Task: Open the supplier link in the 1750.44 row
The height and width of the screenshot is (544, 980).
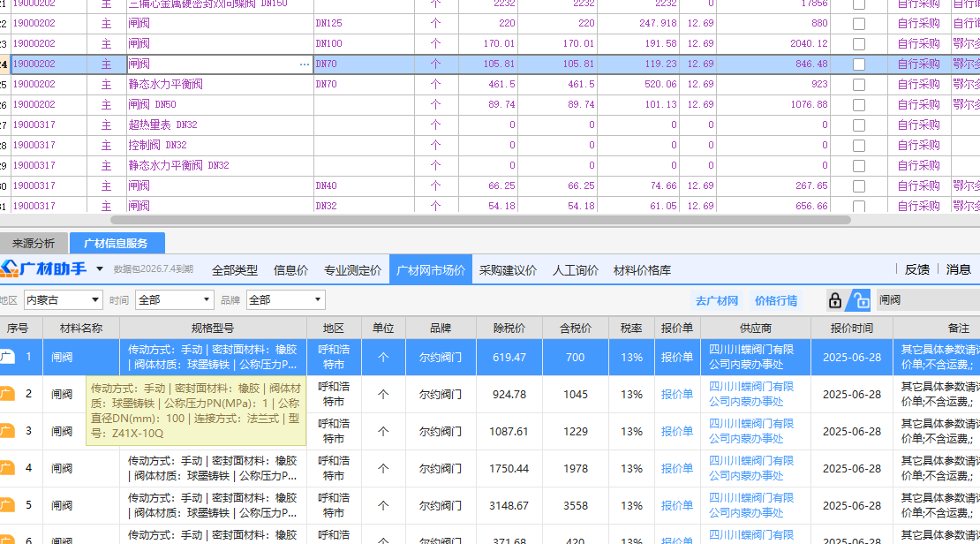Action: [x=751, y=468]
